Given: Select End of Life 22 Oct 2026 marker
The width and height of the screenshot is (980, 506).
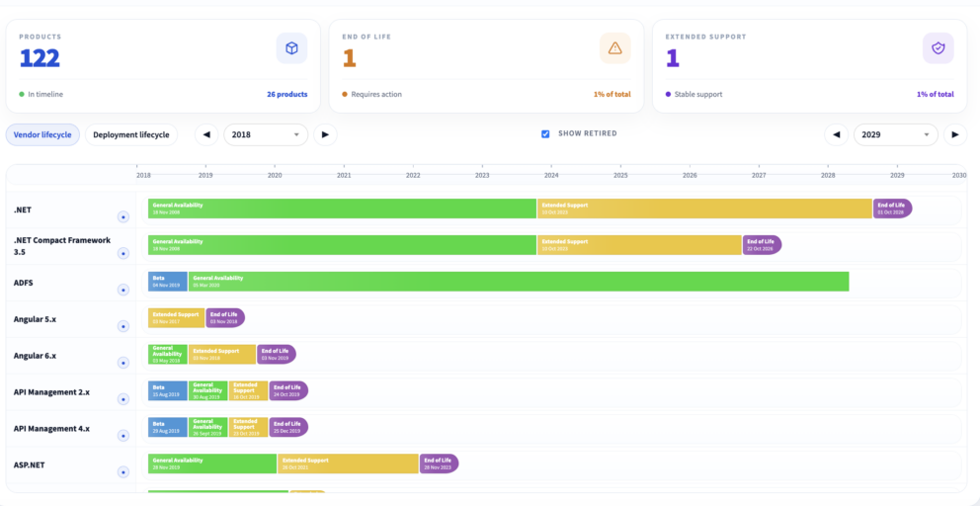Looking at the screenshot, I should [762, 245].
